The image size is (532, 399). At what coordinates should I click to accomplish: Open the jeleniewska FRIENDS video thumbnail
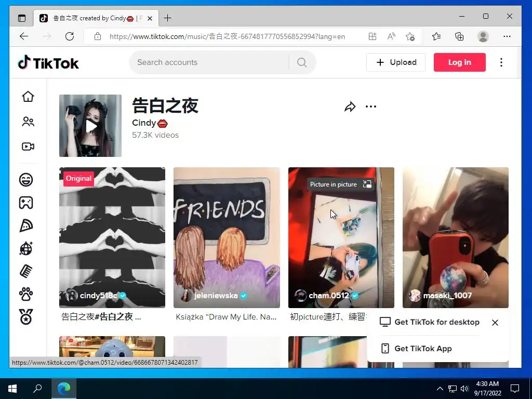click(227, 237)
